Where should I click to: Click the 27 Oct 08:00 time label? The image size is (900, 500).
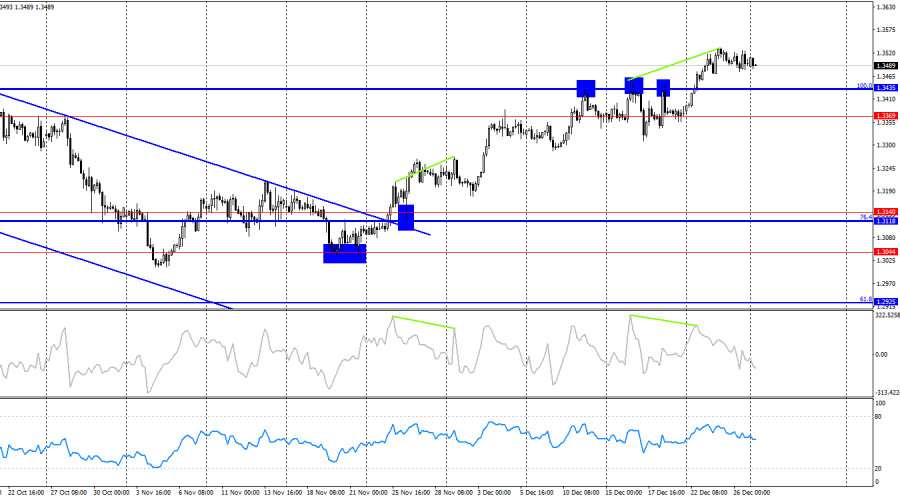69,493
